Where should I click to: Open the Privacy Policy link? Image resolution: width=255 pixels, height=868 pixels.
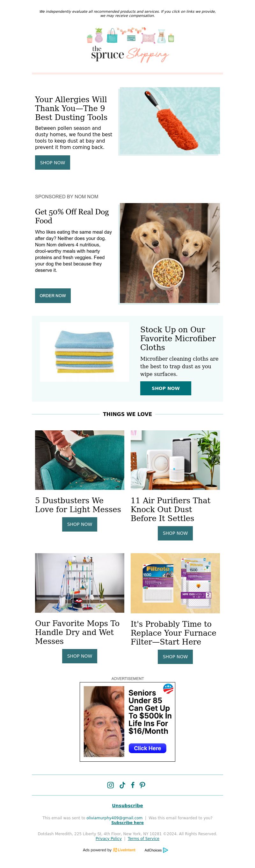tap(109, 838)
